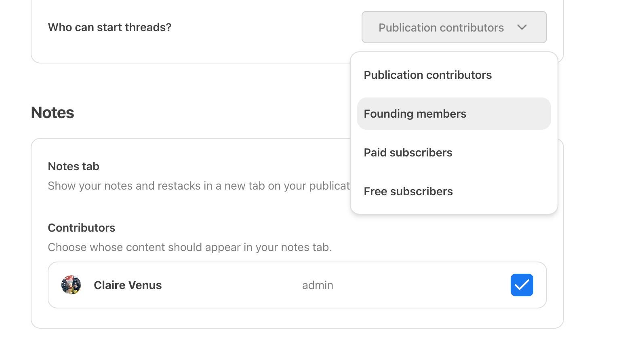Choose "Free subscribers" from the list
644x342 pixels.
[x=408, y=192]
